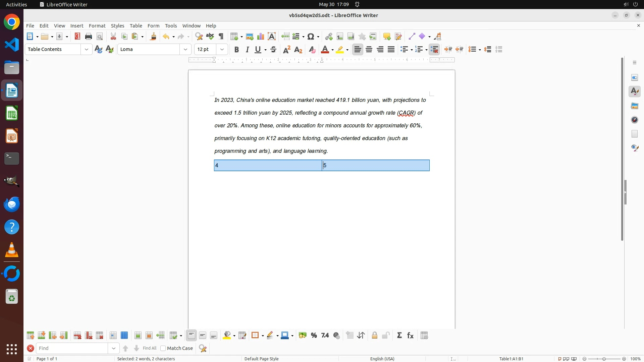
Task: Click the Insert Chart icon
Action: pos(261,37)
